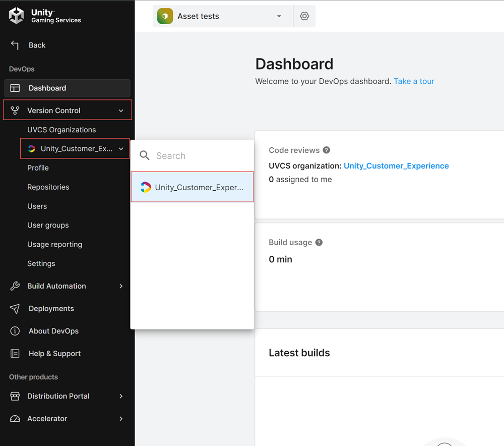Click the About DevOps info icon
The image size is (504, 446).
tap(15, 331)
